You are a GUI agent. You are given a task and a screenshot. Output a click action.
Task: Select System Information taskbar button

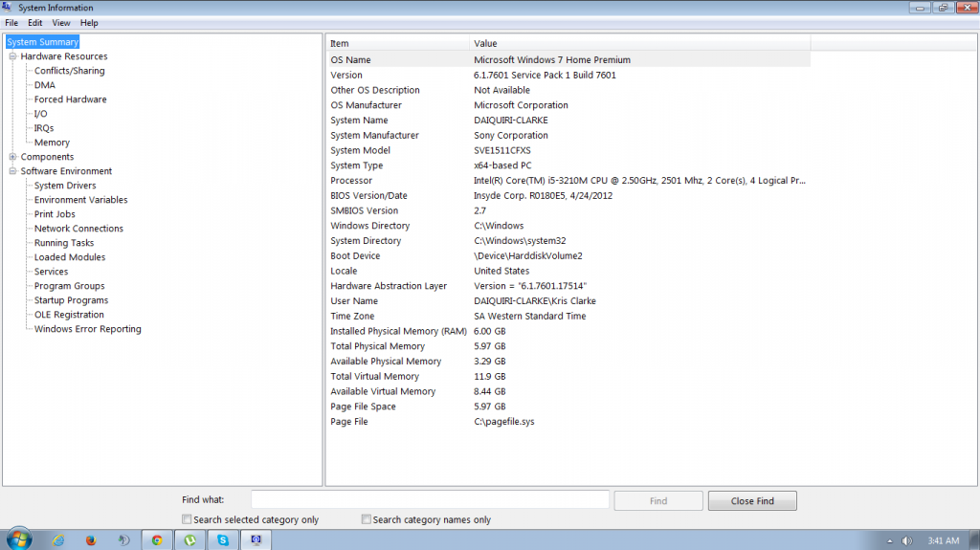click(256, 540)
